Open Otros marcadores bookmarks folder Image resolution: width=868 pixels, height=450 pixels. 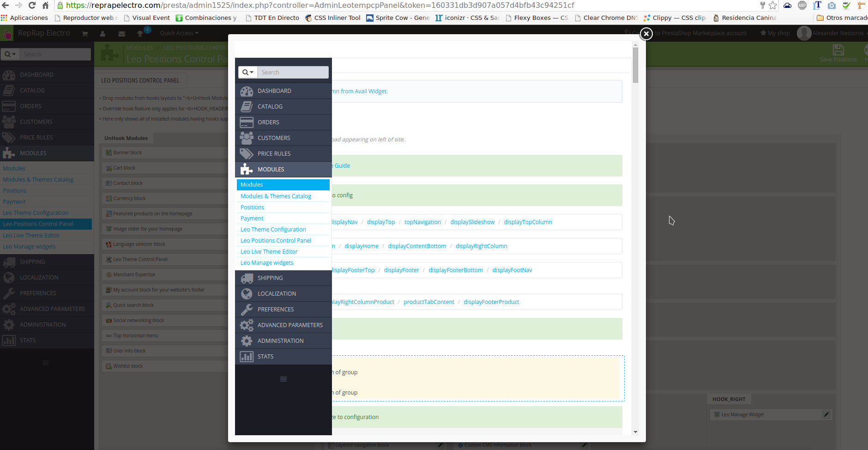(842, 18)
